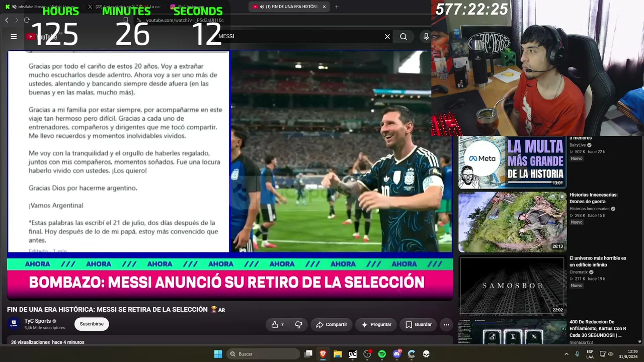Open Brave browser from the taskbar
The height and width of the screenshot is (362, 644).
(323, 354)
